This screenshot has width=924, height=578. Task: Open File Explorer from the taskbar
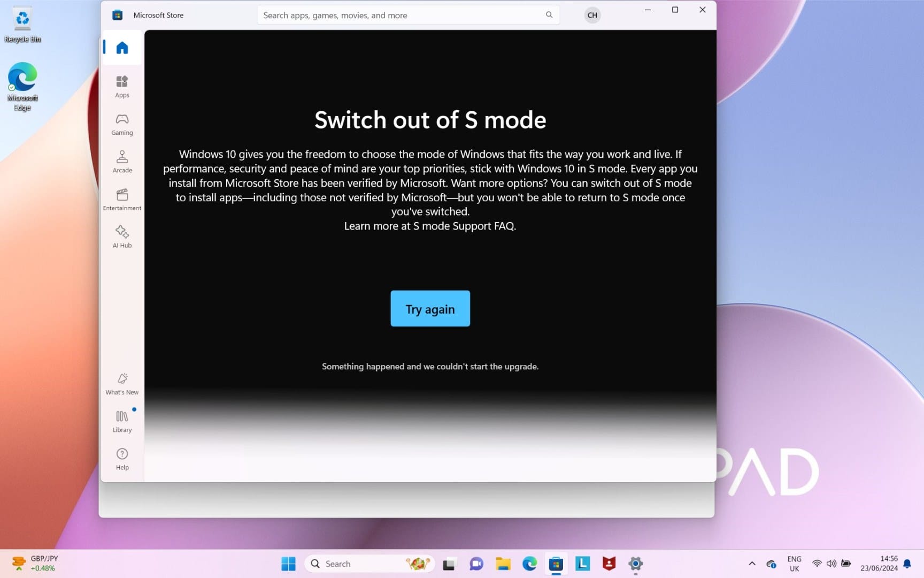pyautogui.click(x=503, y=564)
